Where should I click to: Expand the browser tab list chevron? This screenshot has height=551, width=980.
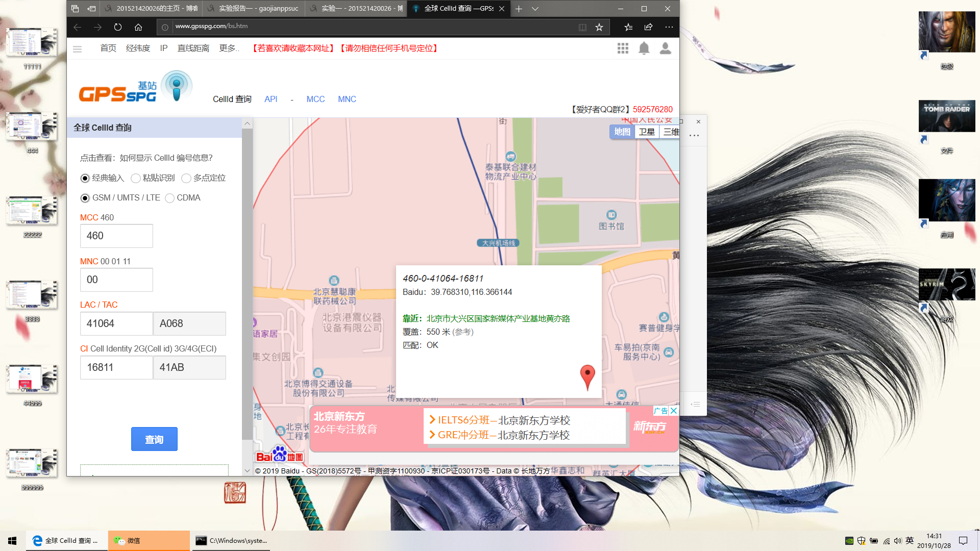535,9
